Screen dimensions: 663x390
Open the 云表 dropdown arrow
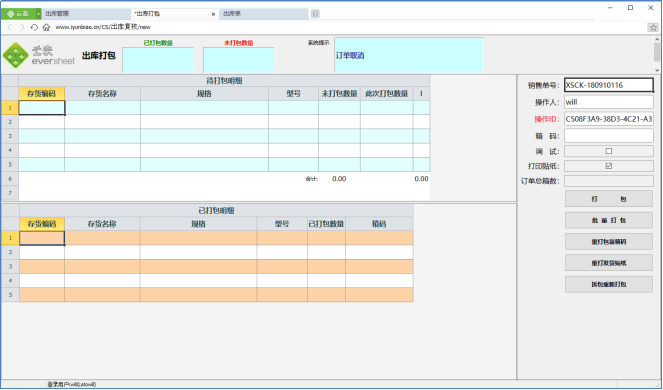tap(38, 14)
